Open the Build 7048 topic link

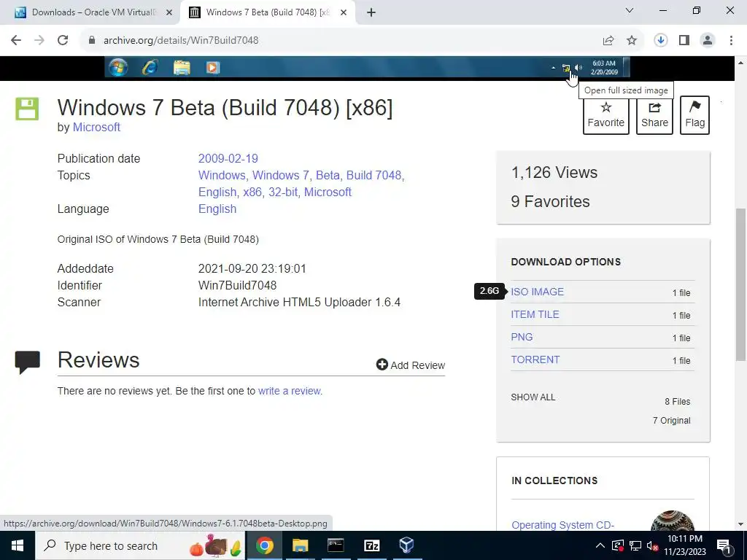coord(374,175)
